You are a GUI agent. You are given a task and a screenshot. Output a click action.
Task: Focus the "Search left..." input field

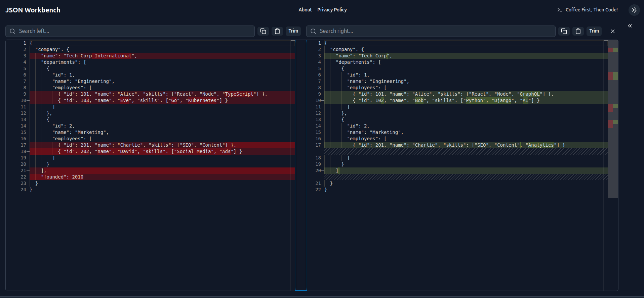pyautogui.click(x=130, y=31)
